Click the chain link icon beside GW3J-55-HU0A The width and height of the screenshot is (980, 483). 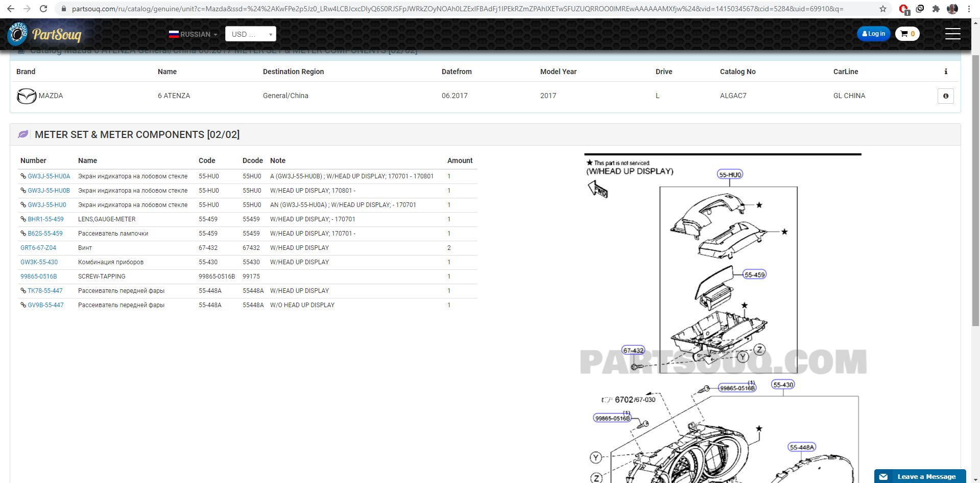[23, 176]
